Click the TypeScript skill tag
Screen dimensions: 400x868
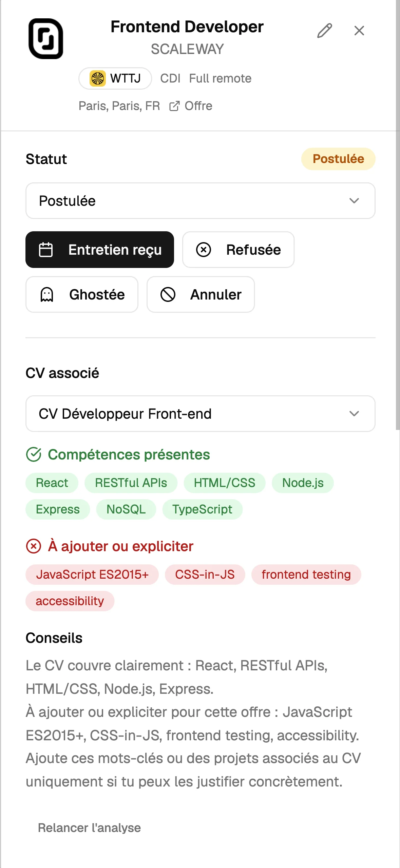pos(202,509)
